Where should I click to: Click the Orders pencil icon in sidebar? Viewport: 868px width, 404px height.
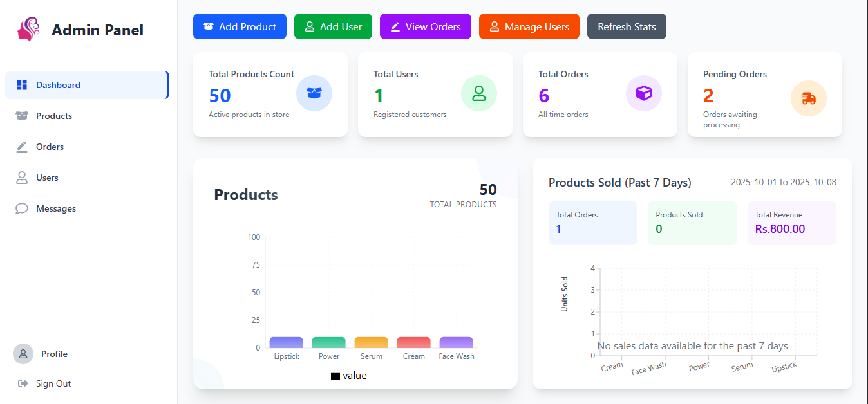coord(22,147)
